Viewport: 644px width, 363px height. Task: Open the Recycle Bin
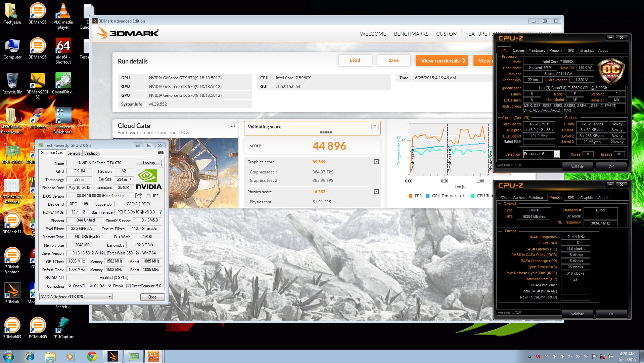[12, 84]
